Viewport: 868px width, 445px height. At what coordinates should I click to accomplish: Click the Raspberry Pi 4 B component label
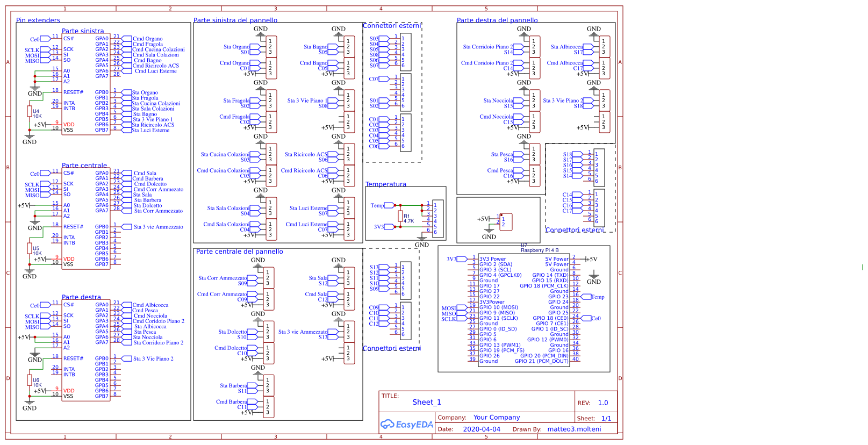[x=539, y=250]
